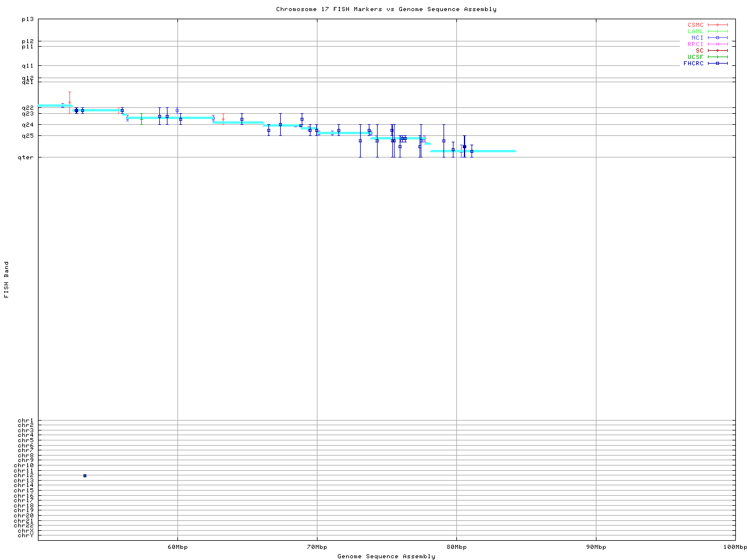
Task: Select the red CSMC marker near 63Mbp
Action: (x=223, y=119)
